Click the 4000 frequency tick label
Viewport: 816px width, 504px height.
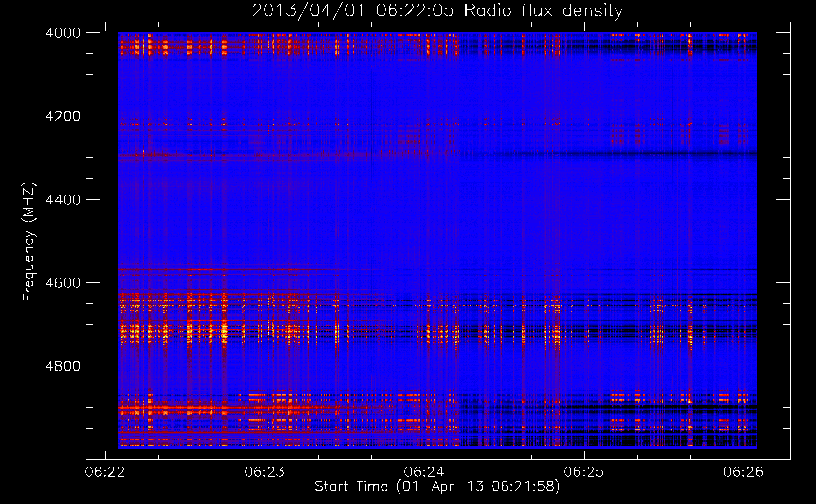tap(63, 33)
